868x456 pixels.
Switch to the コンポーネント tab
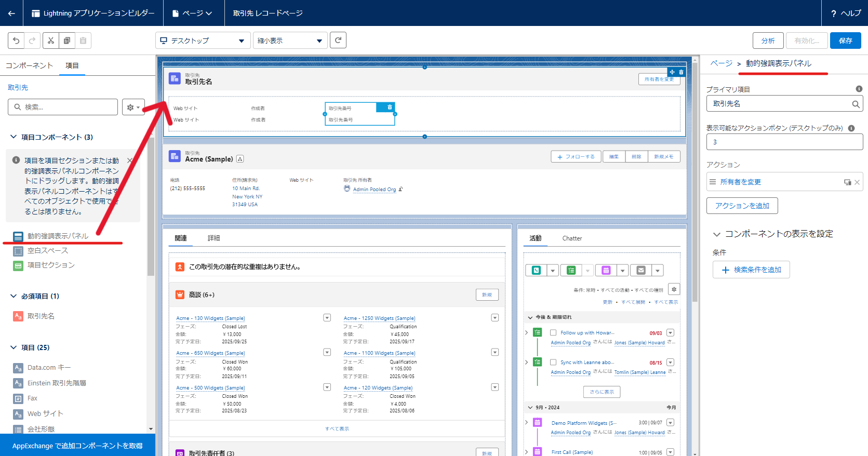pyautogui.click(x=29, y=65)
